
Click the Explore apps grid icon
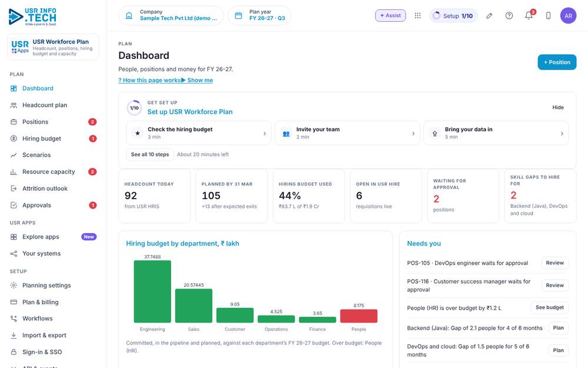(x=14, y=237)
